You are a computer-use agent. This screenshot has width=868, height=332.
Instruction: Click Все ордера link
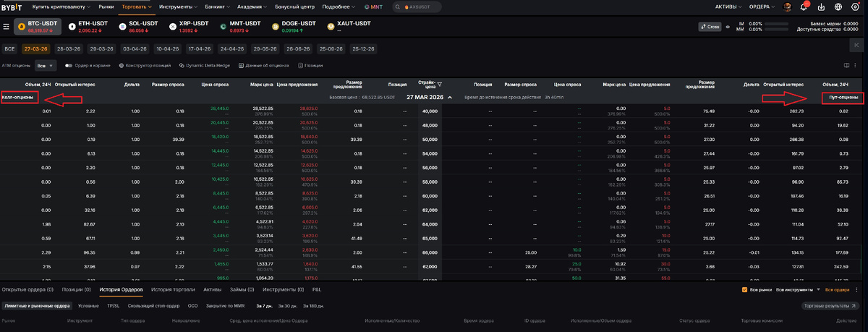pyautogui.click(x=836, y=289)
